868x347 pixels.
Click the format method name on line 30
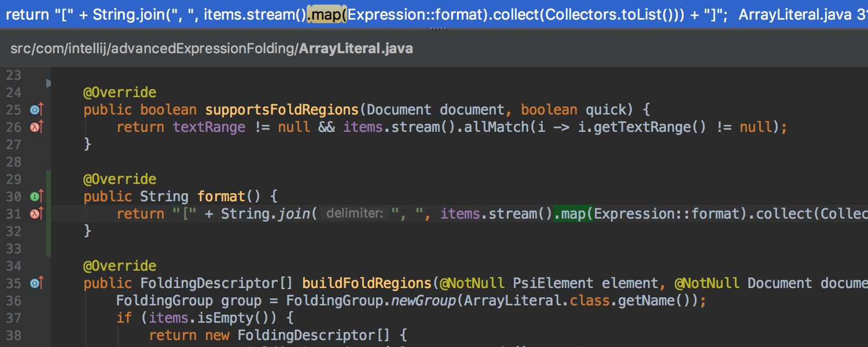pos(221,197)
